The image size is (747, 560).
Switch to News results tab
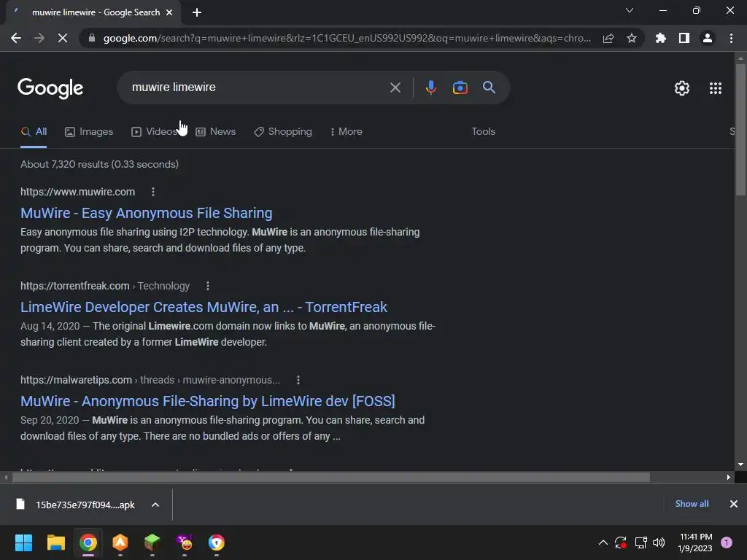(x=216, y=131)
